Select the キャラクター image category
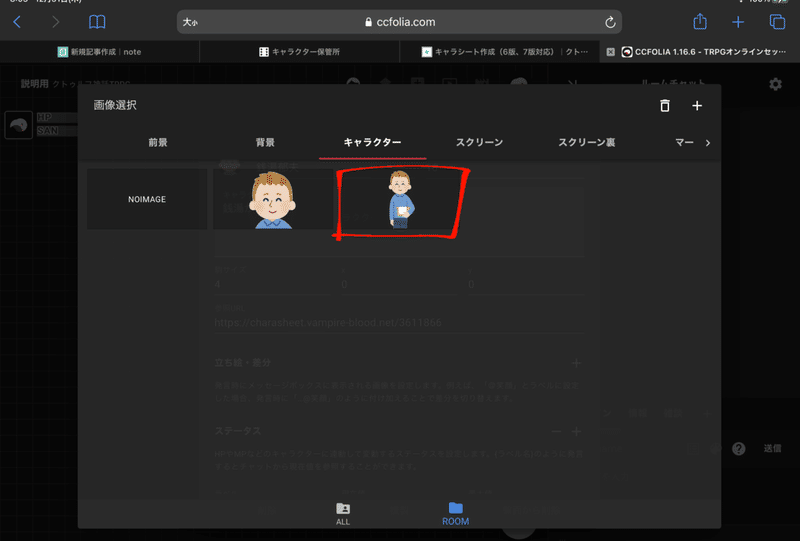 (372, 142)
